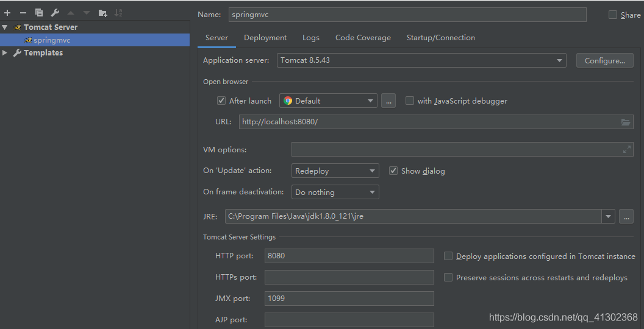The image size is (644, 329).
Task: Open the browser Default dropdown
Action: (x=328, y=101)
